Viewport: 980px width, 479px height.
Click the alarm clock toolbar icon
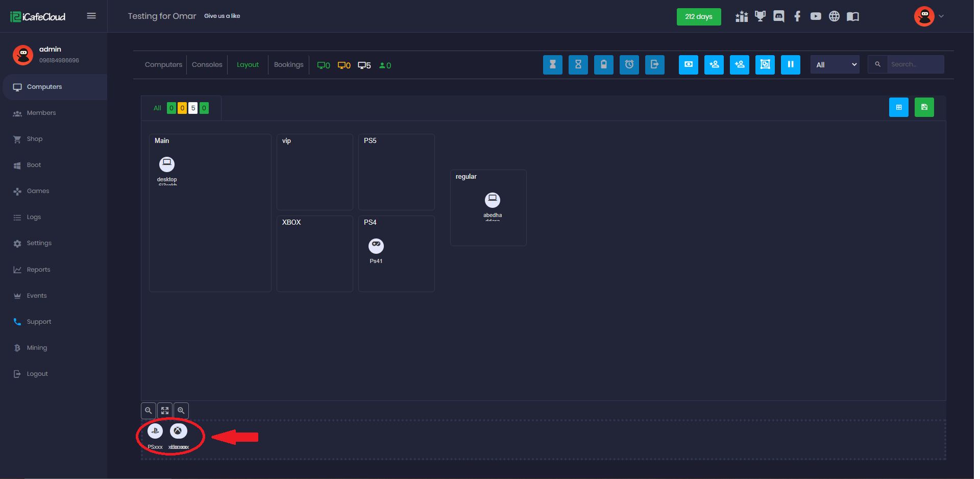pos(629,65)
